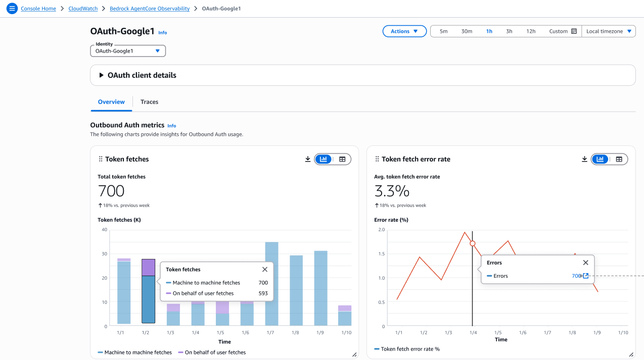Download the Token fetch error rate chart
This screenshot has height=360, width=644.
click(x=584, y=159)
